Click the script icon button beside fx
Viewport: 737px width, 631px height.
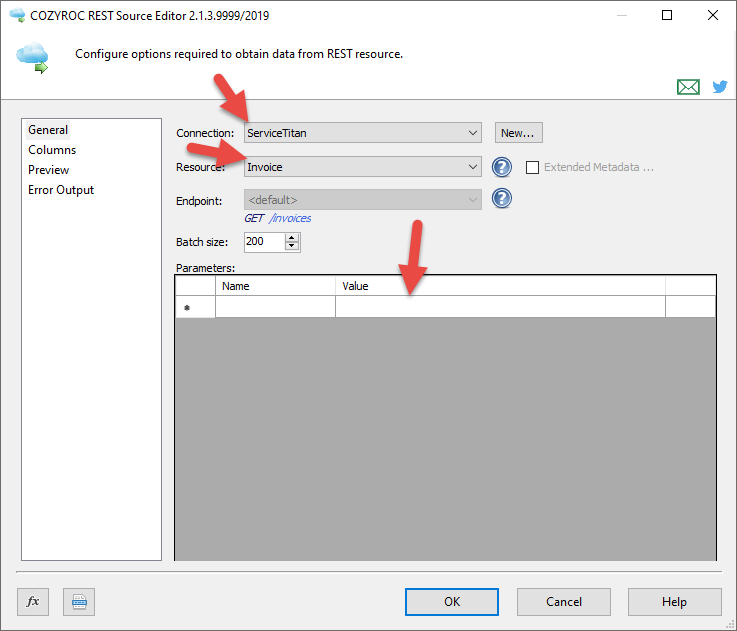tap(79, 602)
